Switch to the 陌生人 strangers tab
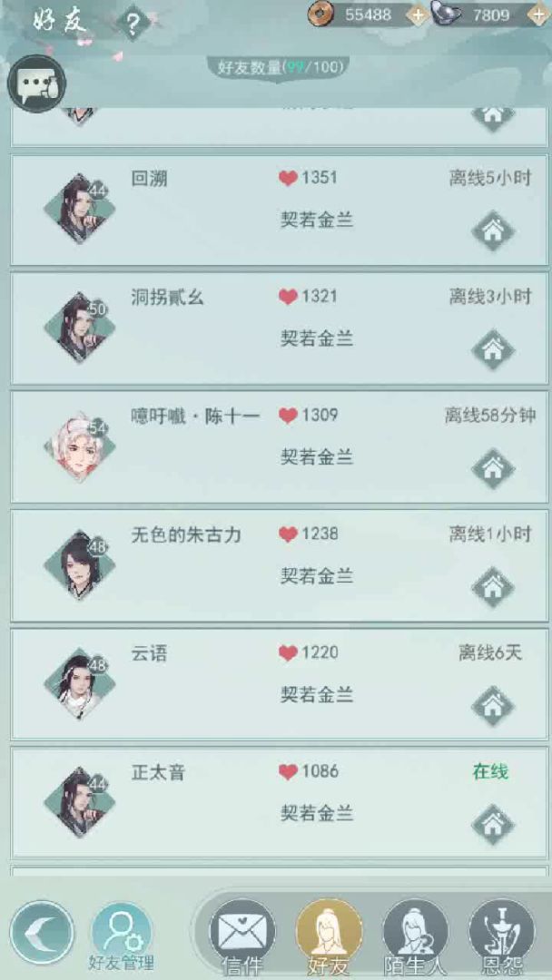This screenshot has height=980, width=552. click(x=416, y=937)
